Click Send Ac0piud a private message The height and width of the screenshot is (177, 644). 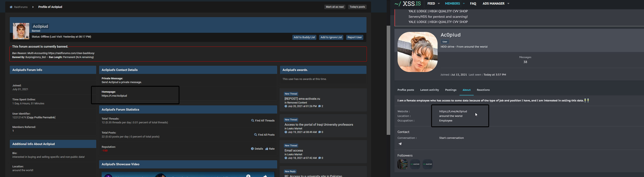coord(121,82)
